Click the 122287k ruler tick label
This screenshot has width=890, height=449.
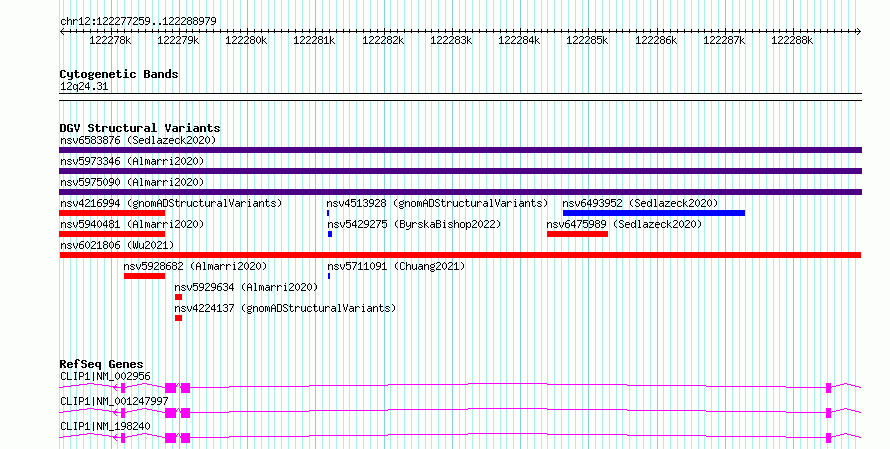(724, 40)
